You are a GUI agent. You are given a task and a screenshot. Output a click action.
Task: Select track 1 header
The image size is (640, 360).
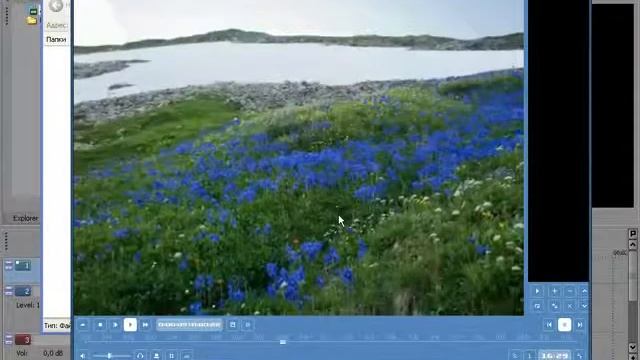[23, 266]
